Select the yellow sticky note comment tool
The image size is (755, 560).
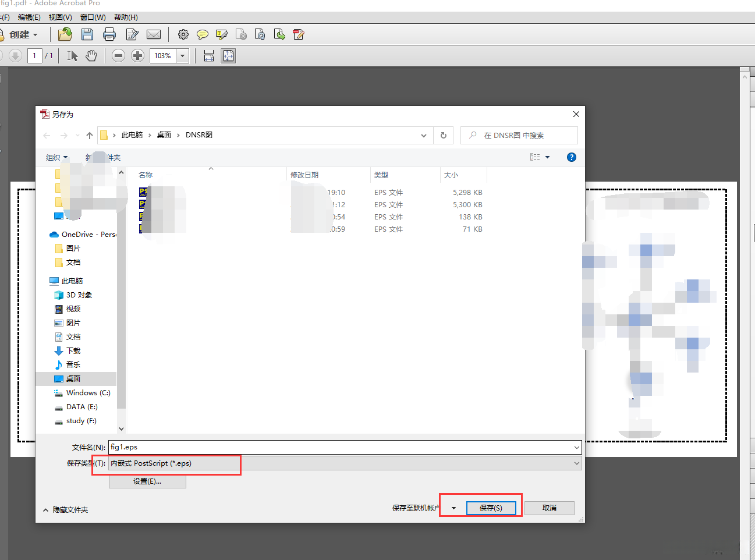(203, 35)
